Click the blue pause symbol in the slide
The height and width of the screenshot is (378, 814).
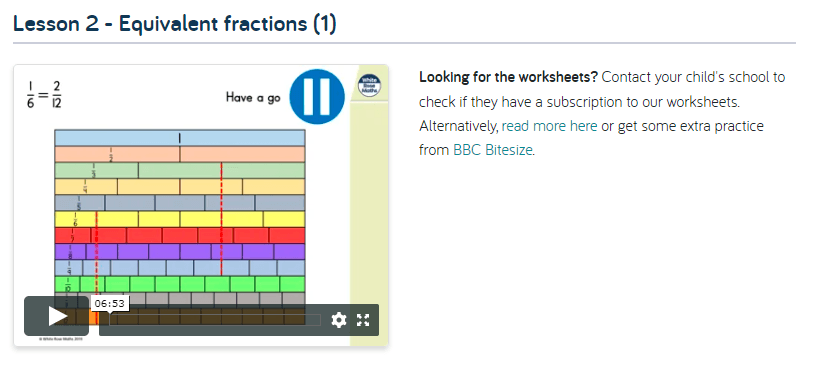pyautogui.click(x=317, y=97)
